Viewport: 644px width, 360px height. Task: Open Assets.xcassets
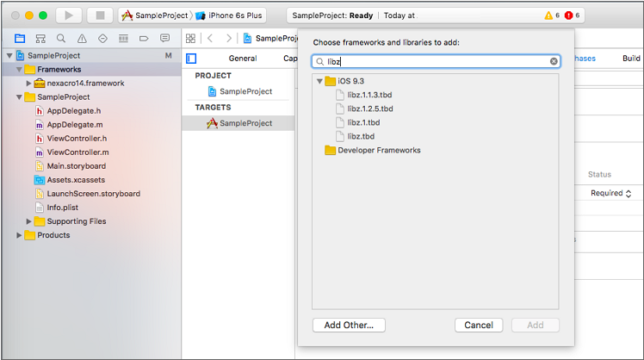click(x=70, y=180)
